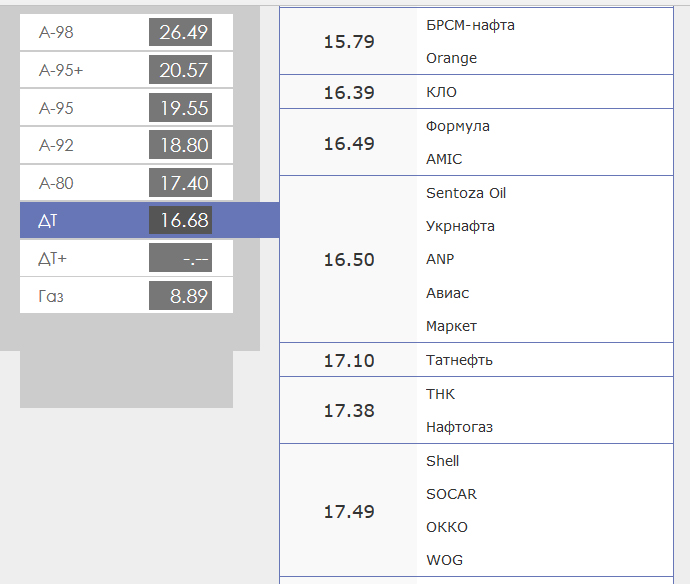Viewport: 690px width, 584px height.
Task: Open the БРСМ-нафта station link
Action: 470,25
